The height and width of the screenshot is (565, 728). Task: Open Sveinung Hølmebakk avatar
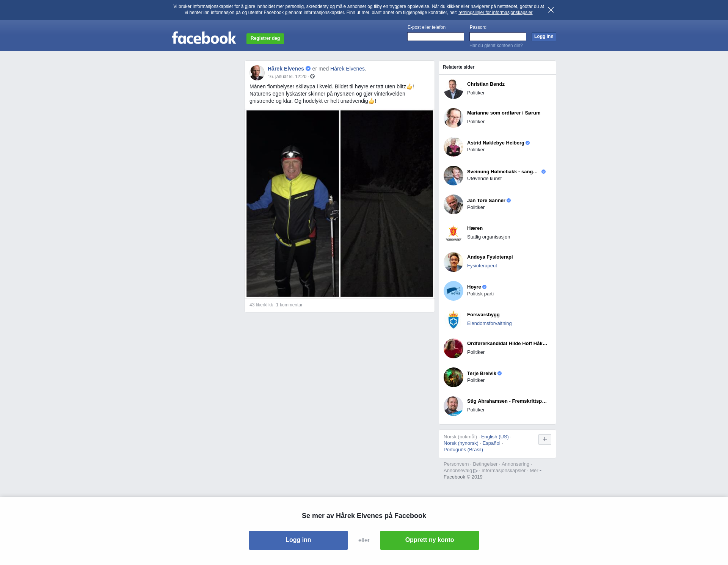[453, 176]
